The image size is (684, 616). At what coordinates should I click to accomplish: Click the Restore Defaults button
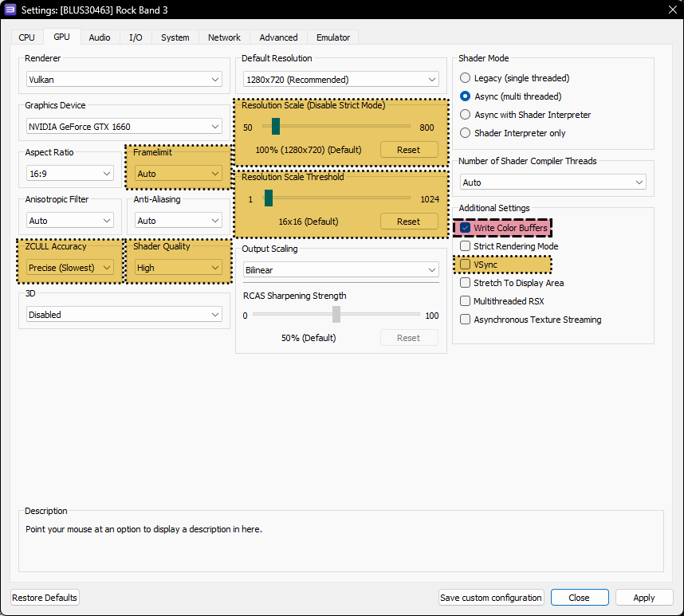[x=45, y=597]
